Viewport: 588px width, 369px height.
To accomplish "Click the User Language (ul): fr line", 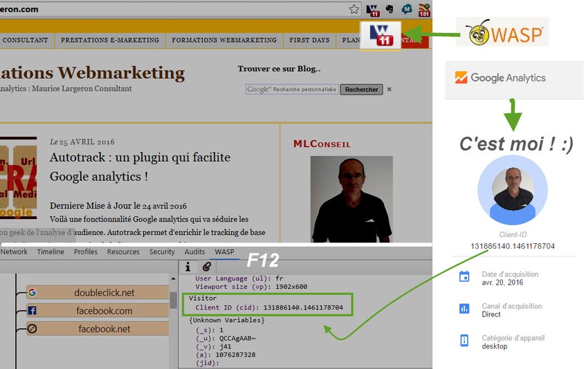I will coord(239,278).
